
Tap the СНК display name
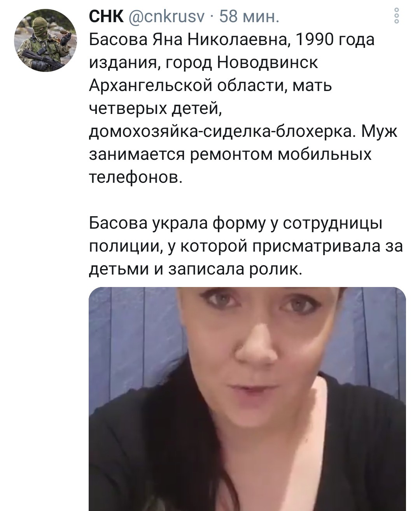[x=106, y=16]
